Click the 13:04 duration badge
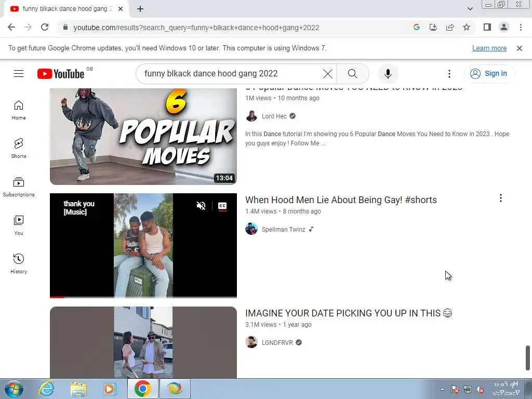Screen dimensions: 532x399 (x=224, y=178)
